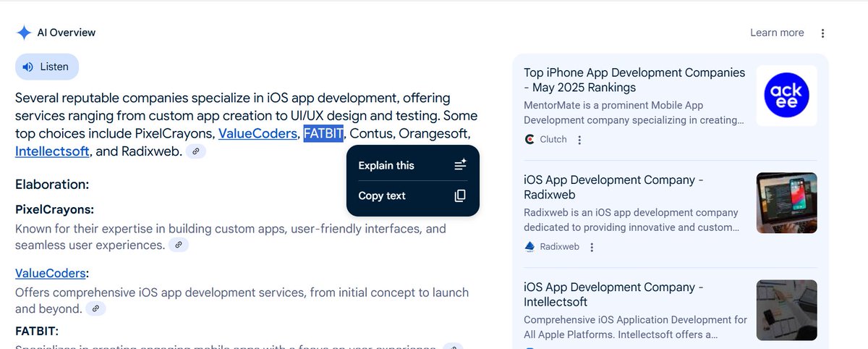Click the ackee logo thumbnail
The height and width of the screenshot is (349, 868).
(787, 96)
